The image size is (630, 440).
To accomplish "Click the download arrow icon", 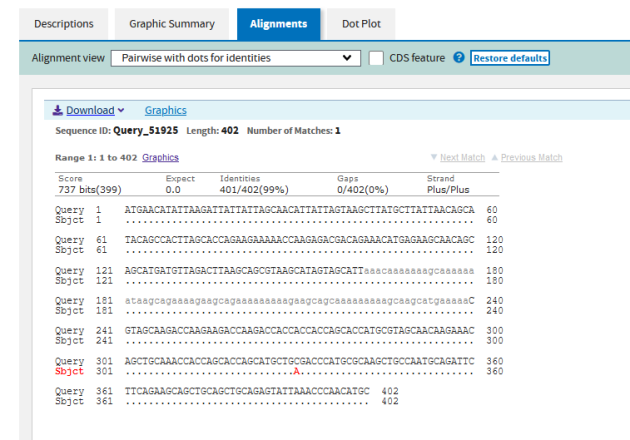I will click(x=58, y=110).
